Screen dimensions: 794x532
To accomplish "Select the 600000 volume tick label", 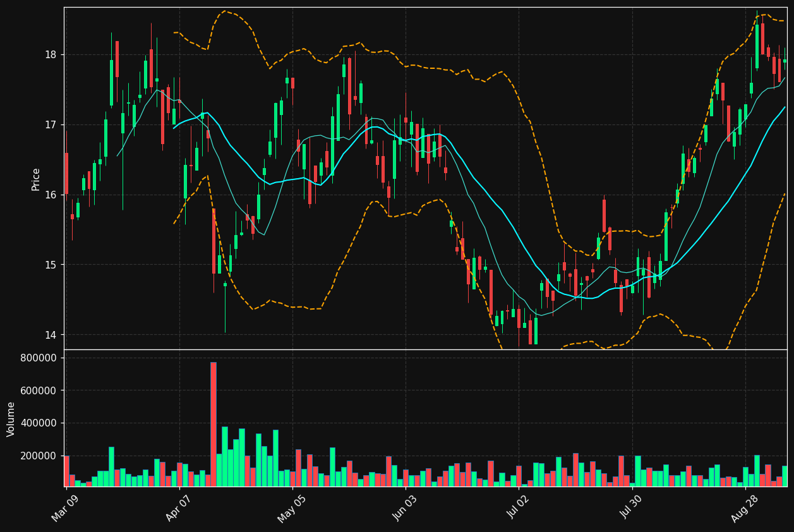I will click(39, 390).
